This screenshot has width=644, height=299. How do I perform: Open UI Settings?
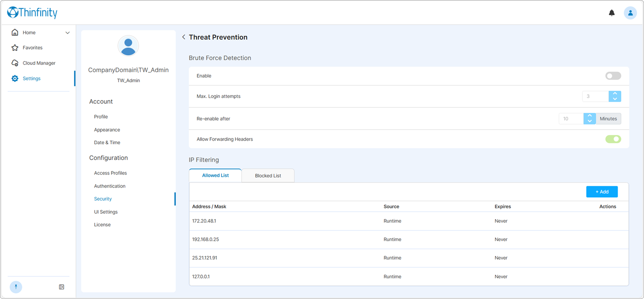point(106,212)
